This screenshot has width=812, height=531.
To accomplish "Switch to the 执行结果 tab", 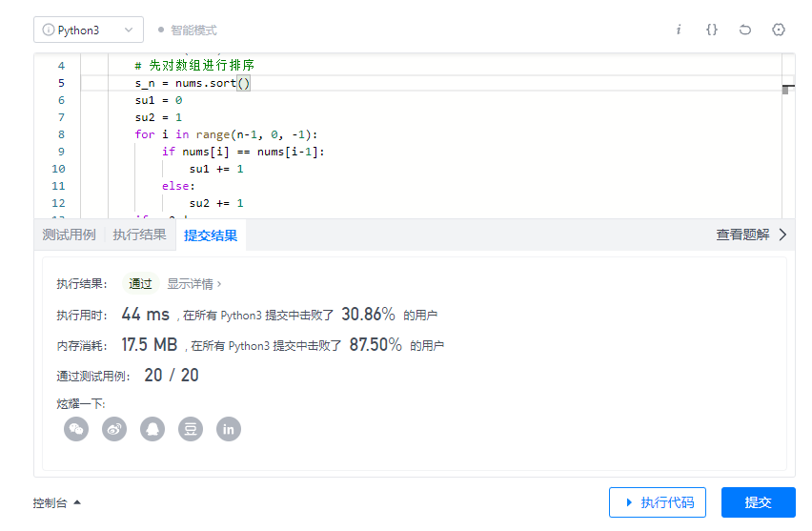I will point(140,235).
